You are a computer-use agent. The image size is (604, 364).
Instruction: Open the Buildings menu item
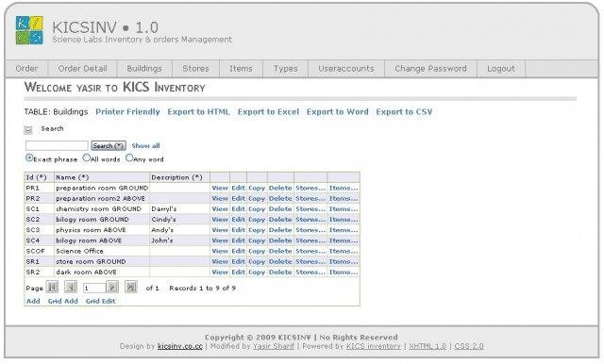tap(144, 69)
